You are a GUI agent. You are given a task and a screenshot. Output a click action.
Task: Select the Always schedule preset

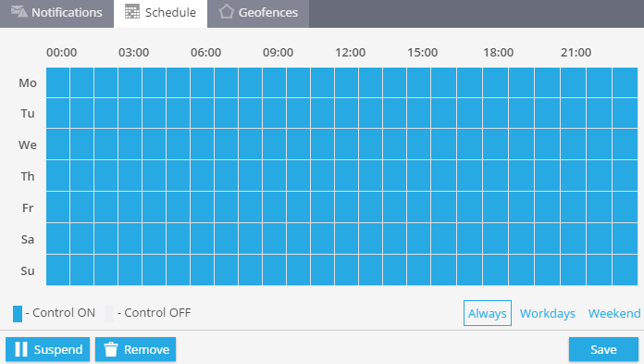tap(488, 313)
